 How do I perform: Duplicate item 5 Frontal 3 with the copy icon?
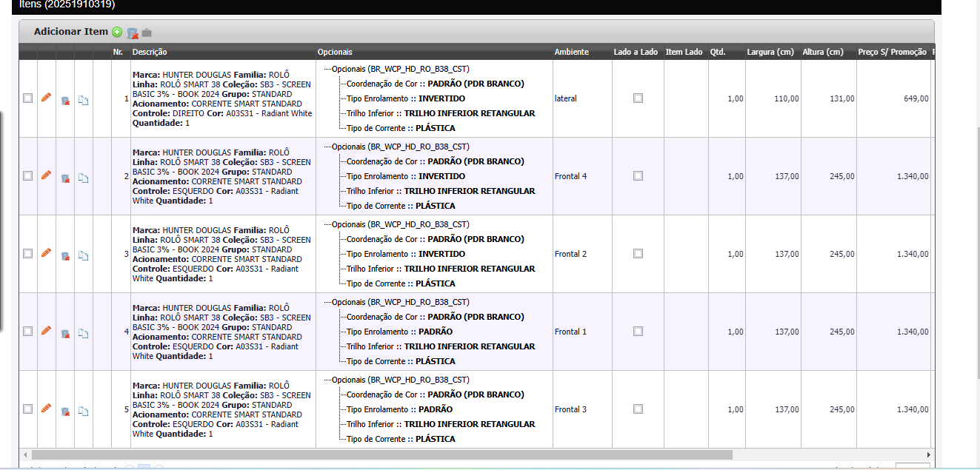point(84,412)
